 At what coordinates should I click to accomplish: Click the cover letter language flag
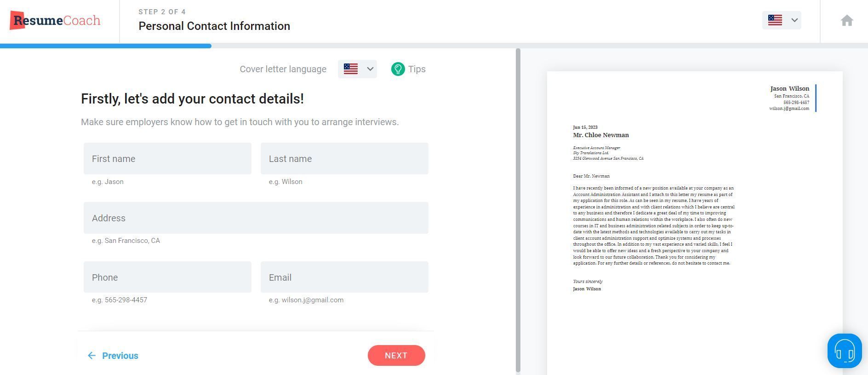click(350, 69)
